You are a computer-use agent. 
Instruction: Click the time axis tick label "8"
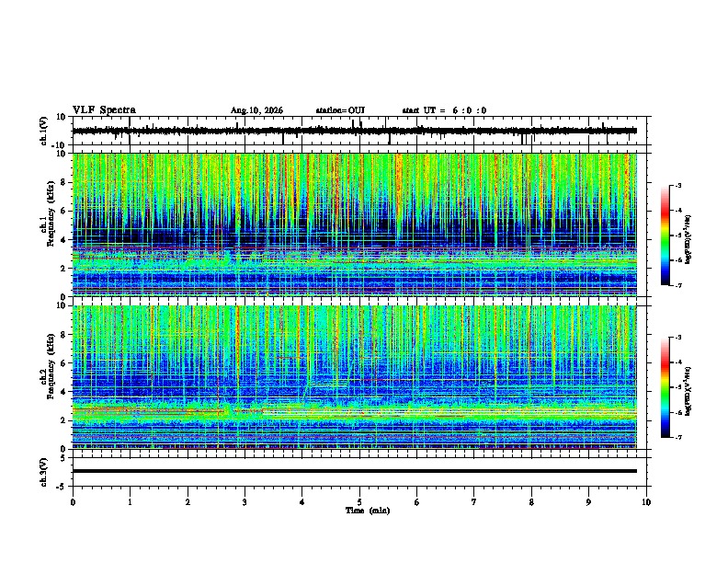[x=531, y=502]
